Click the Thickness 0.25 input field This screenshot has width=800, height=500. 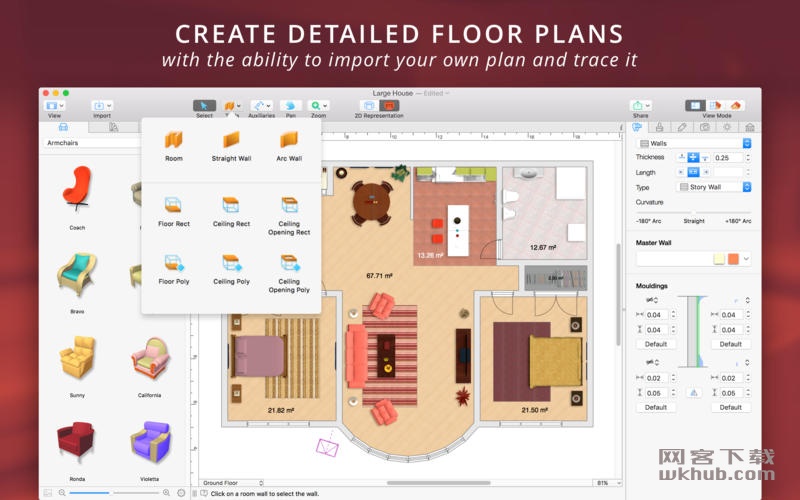pos(728,158)
